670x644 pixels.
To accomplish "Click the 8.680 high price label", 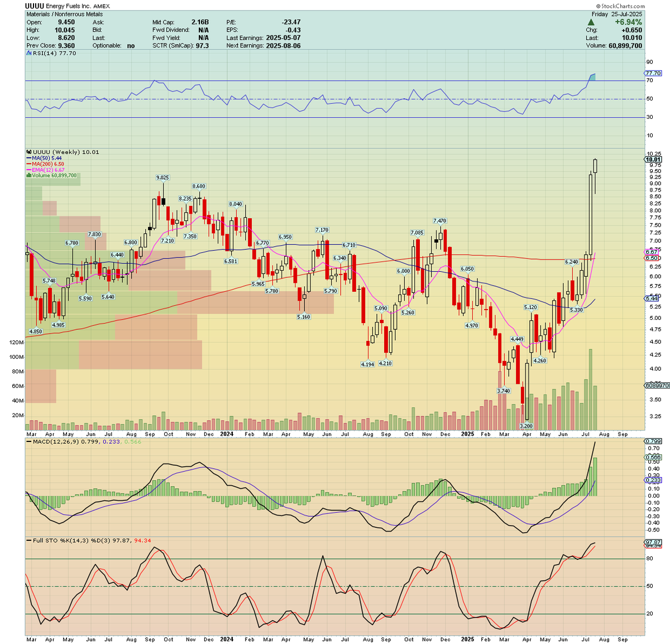I will 199,186.
